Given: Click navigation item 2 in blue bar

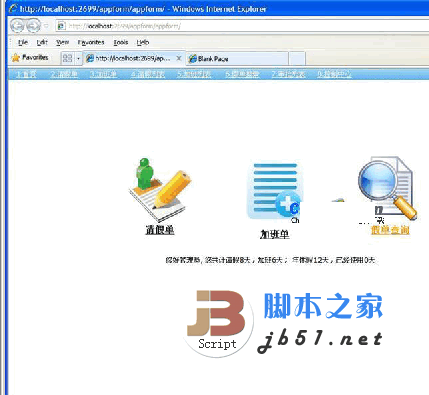Looking at the screenshot, I should click(64, 74).
